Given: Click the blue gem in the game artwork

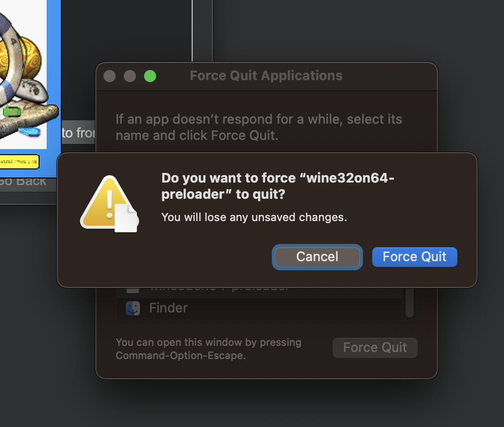Looking at the screenshot, I should point(29,131).
